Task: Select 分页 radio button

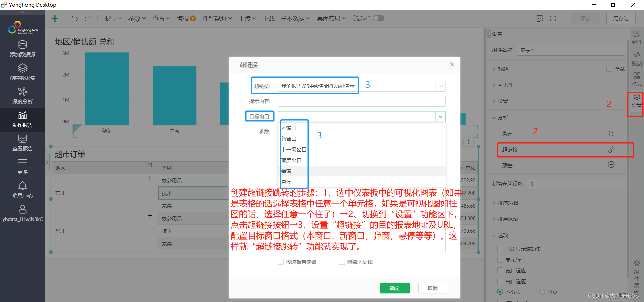Action: pos(542,292)
